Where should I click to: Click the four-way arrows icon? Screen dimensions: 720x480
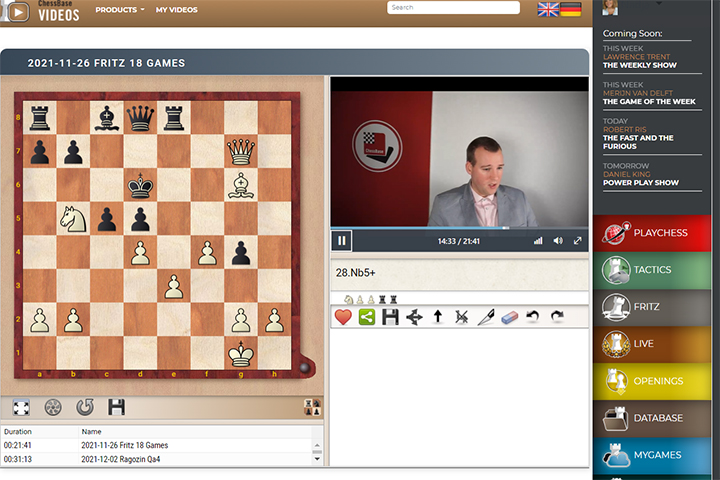click(x=414, y=317)
